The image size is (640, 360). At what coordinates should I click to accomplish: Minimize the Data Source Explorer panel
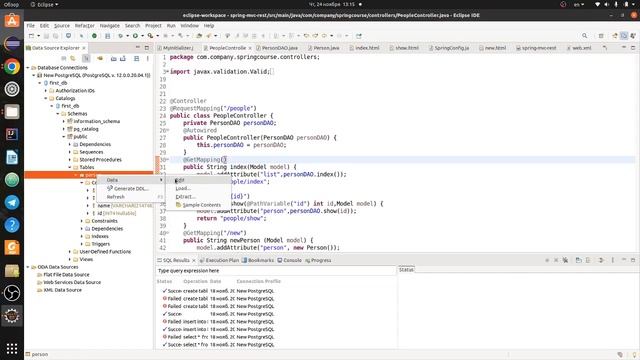(138, 48)
